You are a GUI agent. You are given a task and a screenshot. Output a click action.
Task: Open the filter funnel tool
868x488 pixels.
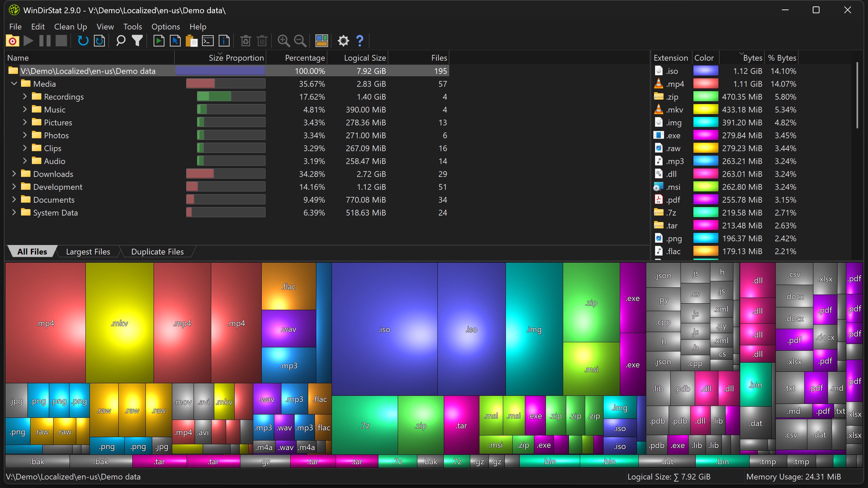point(137,41)
